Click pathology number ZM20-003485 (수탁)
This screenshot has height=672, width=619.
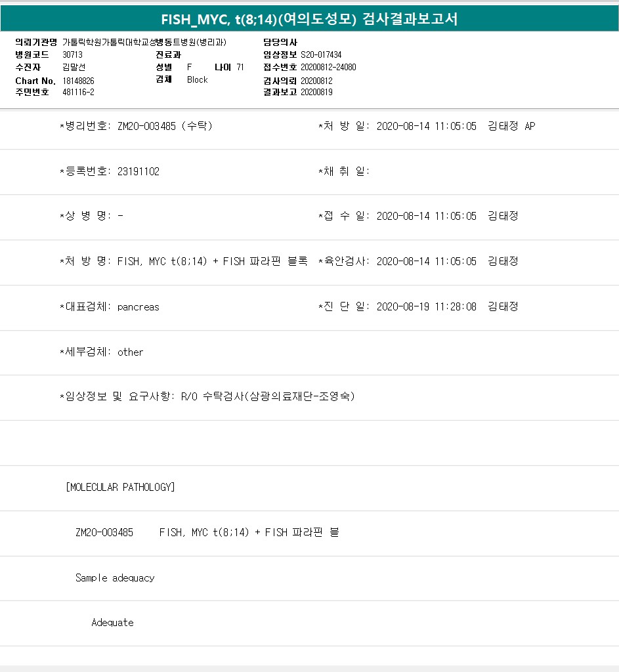[x=165, y=126]
